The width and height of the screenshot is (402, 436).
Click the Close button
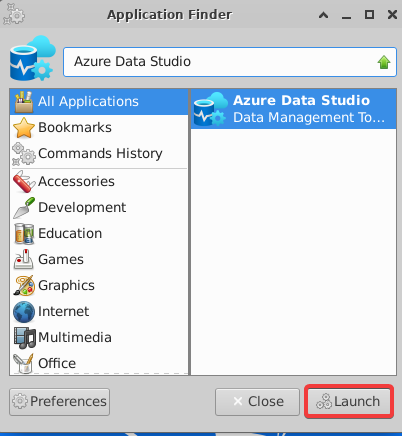[257, 402]
